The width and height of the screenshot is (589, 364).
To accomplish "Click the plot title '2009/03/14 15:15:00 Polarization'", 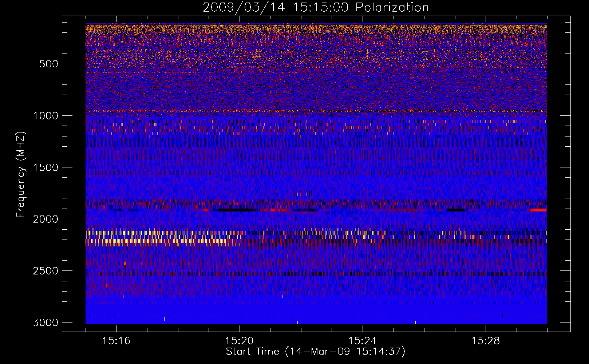I will 316,7.
